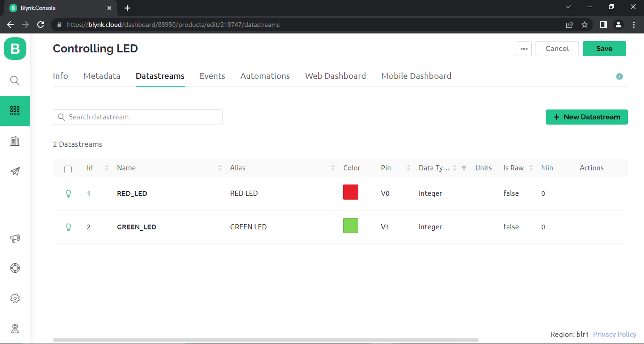
Task: Sort table by Name column arrows
Action: coord(220,168)
